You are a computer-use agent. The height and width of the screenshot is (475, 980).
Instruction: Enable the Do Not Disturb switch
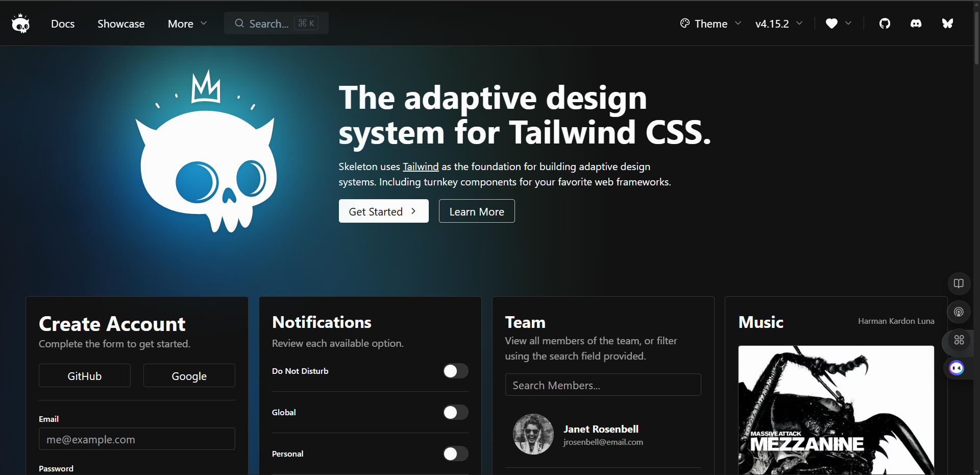pos(456,371)
